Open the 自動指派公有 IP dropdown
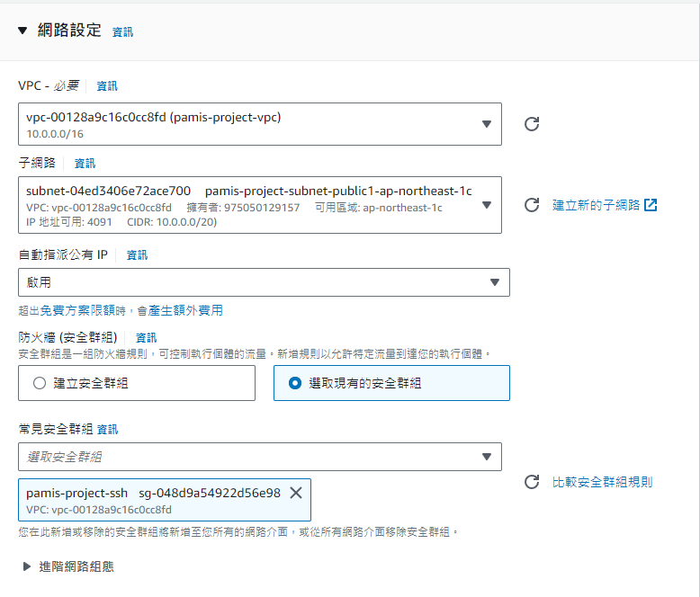This screenshot has height=597, width=700. tap(264, 282)
